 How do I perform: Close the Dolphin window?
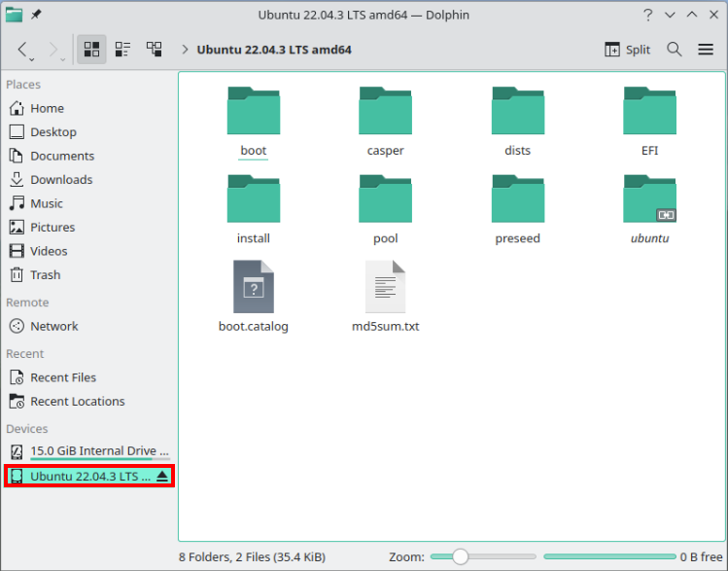click(714, 15)
